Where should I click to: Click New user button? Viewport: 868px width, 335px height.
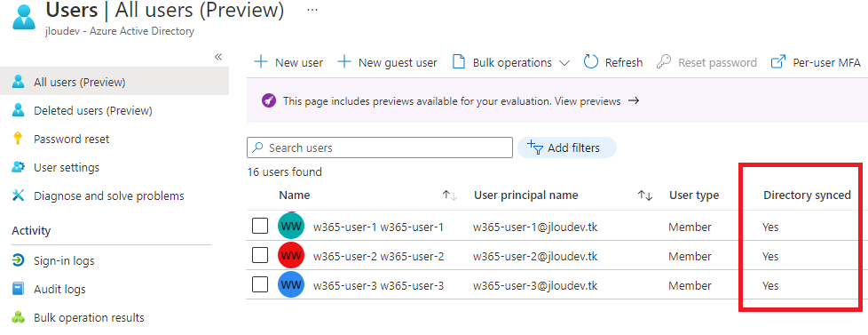[288, 63]
